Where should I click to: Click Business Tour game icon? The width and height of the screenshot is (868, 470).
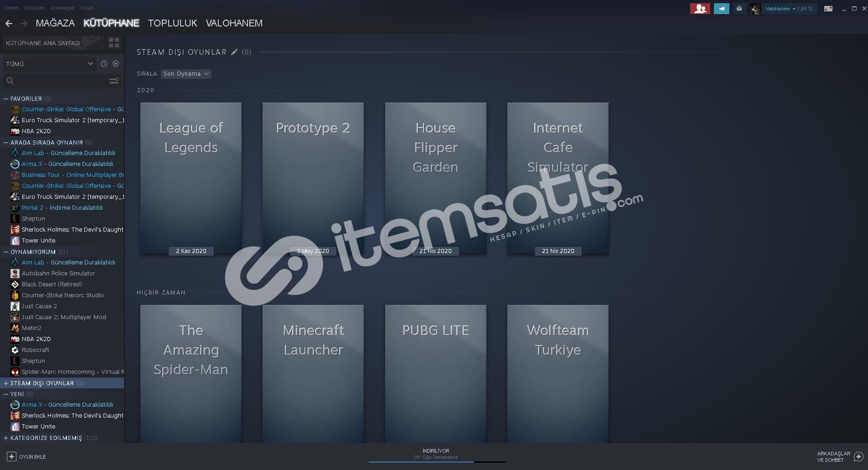click(15, 175)
